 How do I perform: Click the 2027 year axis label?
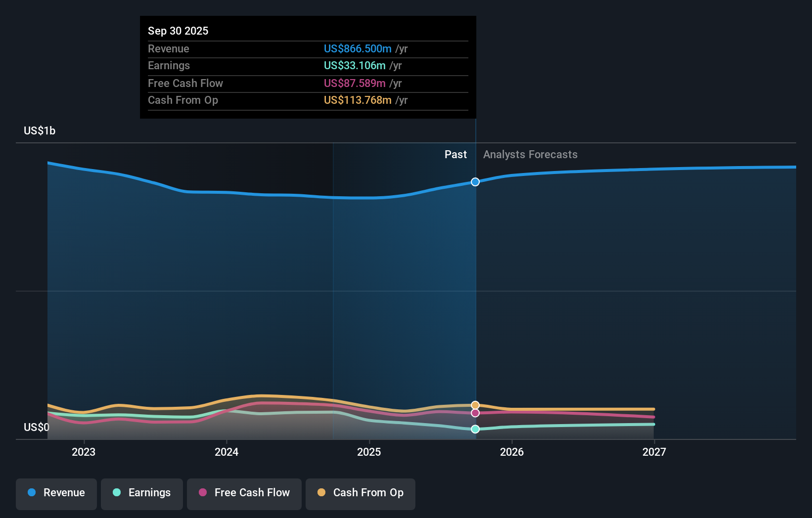(x=655, y=451)
